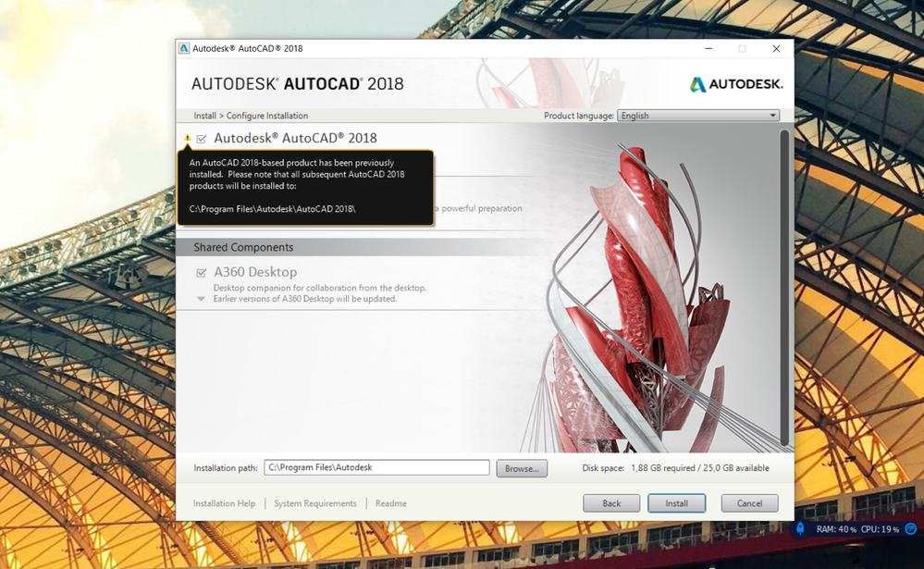The height and width of the screenshot is (569, 924).
Task: Click the Install button
Action: (x=676, y=503)
